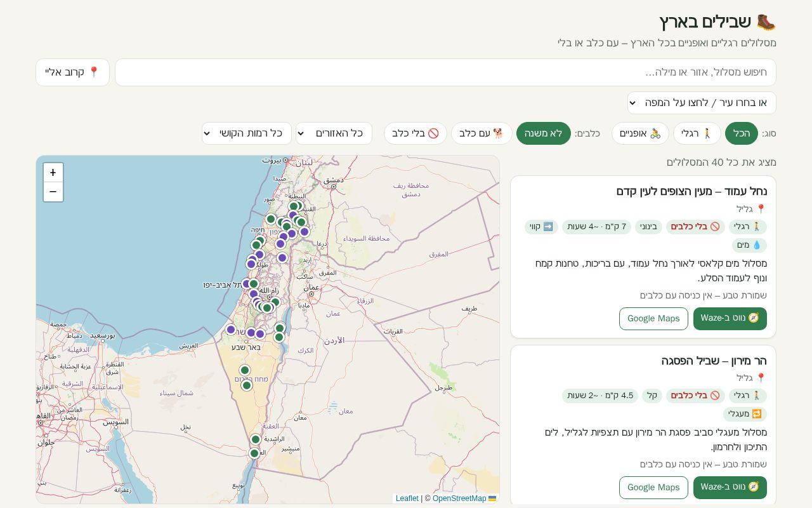Focus the trail search input field

tap(445, 72)
